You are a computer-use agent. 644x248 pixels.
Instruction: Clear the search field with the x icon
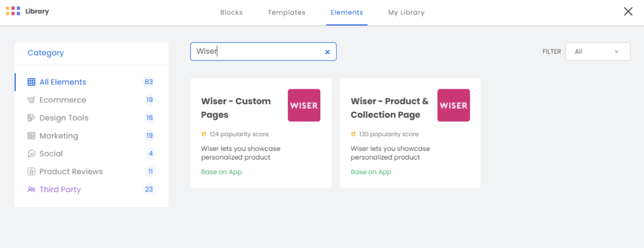(327, 52)
